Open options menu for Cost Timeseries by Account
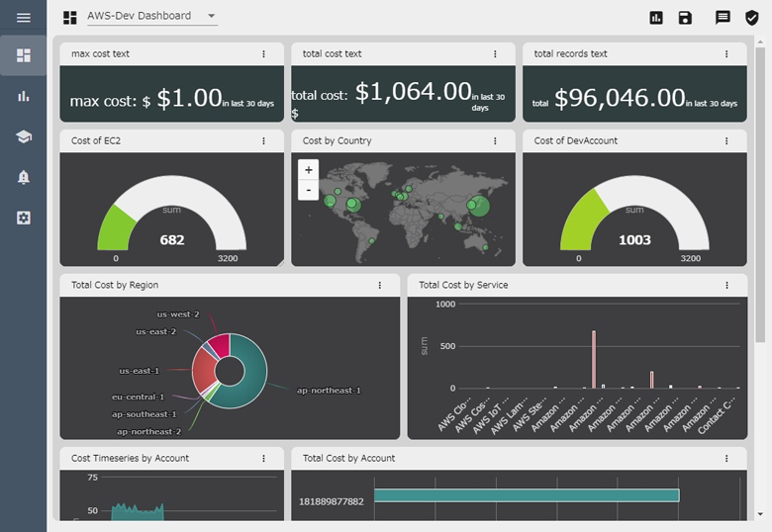 (263, 458)
